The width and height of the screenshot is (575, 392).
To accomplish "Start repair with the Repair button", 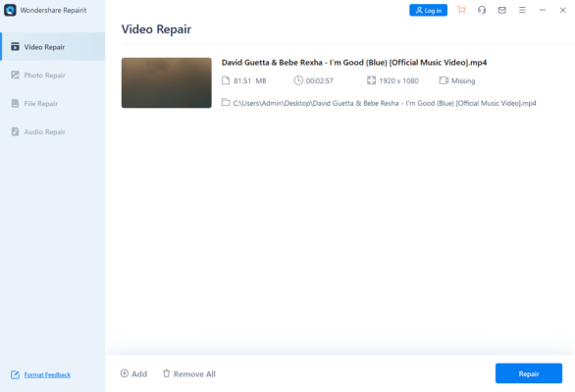I will [529, 373].
